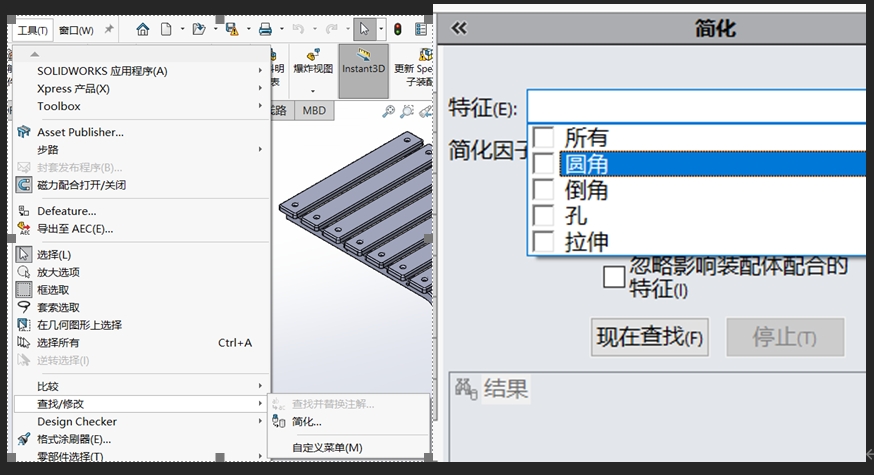Click the 停止(T) button
The height and width of the screenshot is (475, 874).
pos(785,337)
